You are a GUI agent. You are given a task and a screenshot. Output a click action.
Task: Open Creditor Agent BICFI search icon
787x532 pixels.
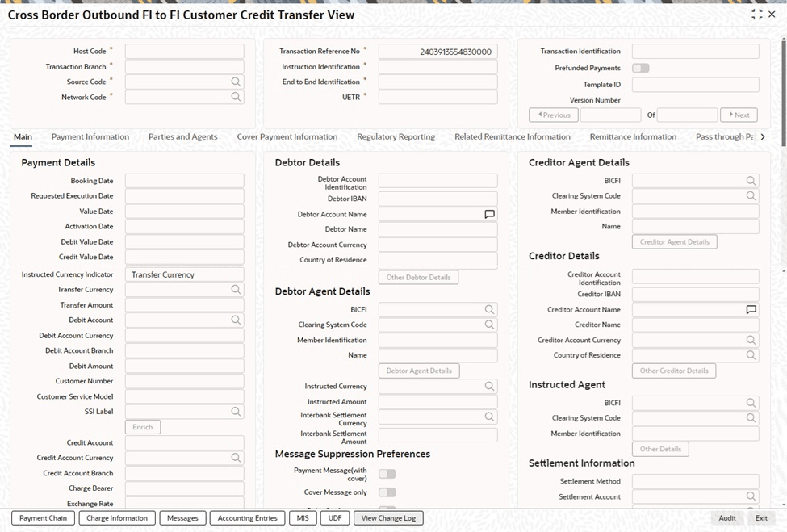point(751,180)
